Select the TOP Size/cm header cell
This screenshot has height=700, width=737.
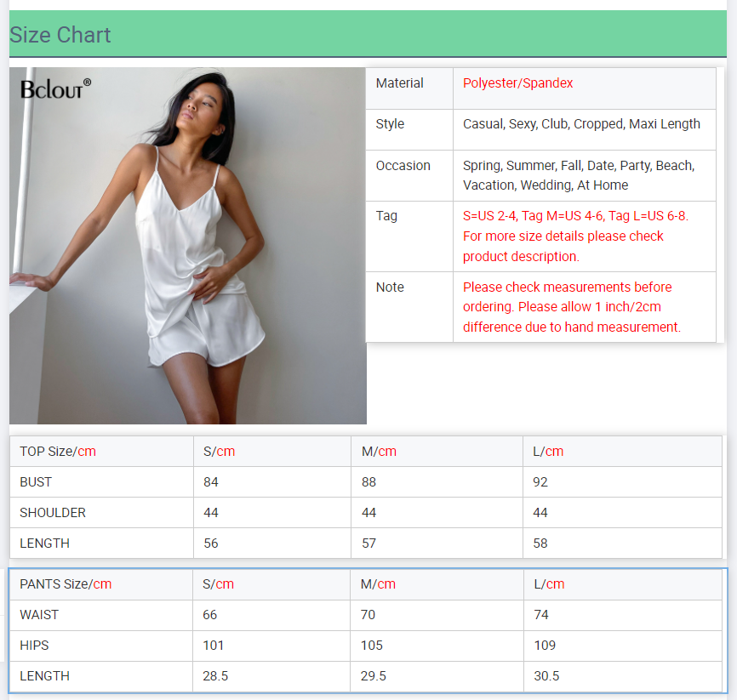(x=58, y=452)
